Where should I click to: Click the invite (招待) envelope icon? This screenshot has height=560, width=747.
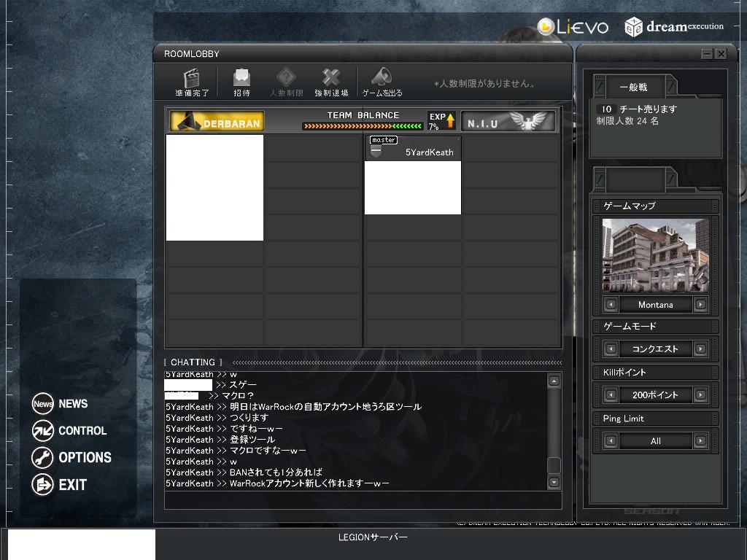(241, 78)
